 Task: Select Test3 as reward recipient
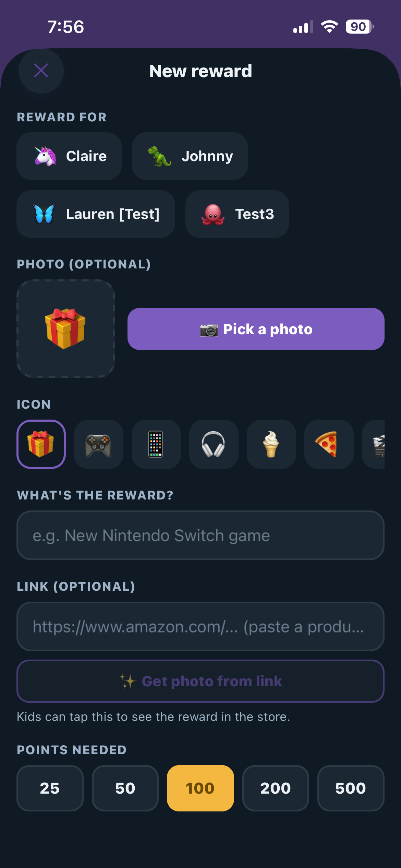coord(237,214)
